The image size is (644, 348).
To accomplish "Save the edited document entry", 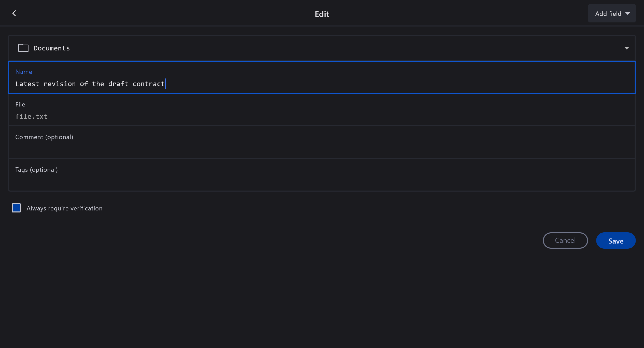I will (616, 241).
